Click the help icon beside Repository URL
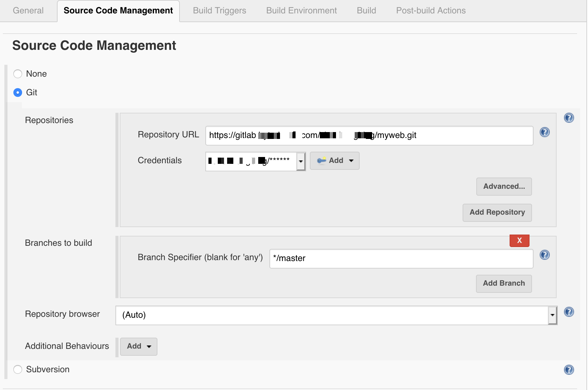Screen dimensions: 588x390 545,132
